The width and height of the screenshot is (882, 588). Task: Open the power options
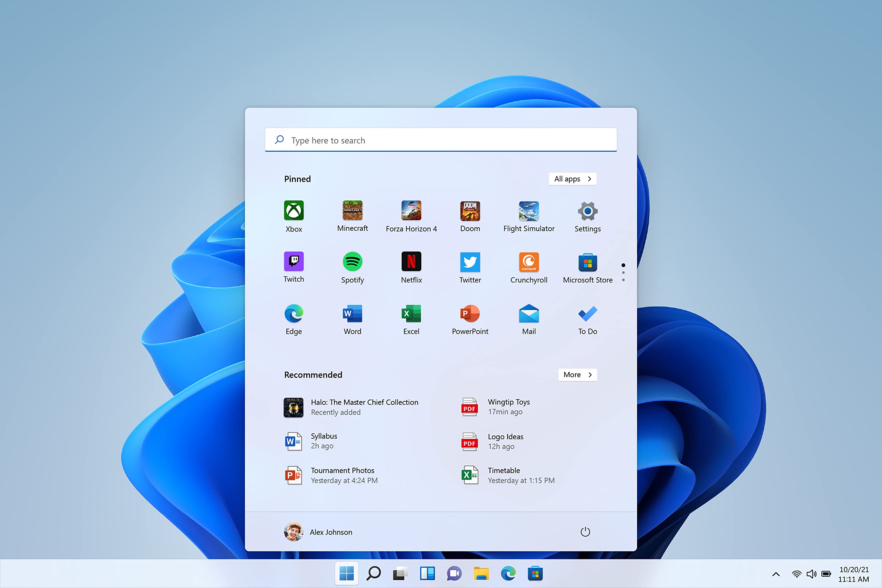tap(585, 532)
